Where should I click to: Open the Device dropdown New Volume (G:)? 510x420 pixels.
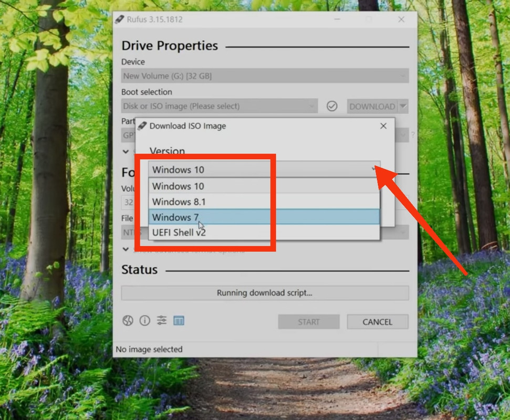coord(265,76)
